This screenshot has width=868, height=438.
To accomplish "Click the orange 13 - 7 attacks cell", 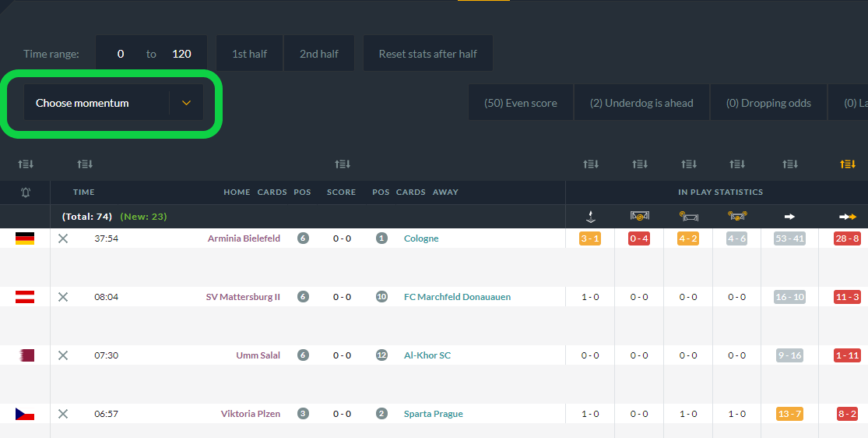I will click(x=790, y=414).
